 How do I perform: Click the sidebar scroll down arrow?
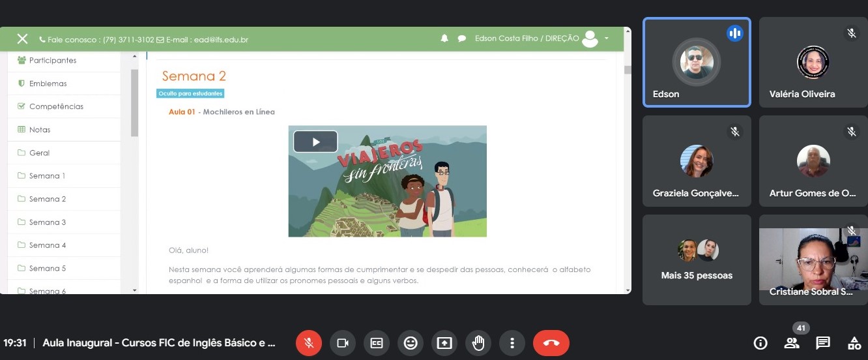[135, 290]
